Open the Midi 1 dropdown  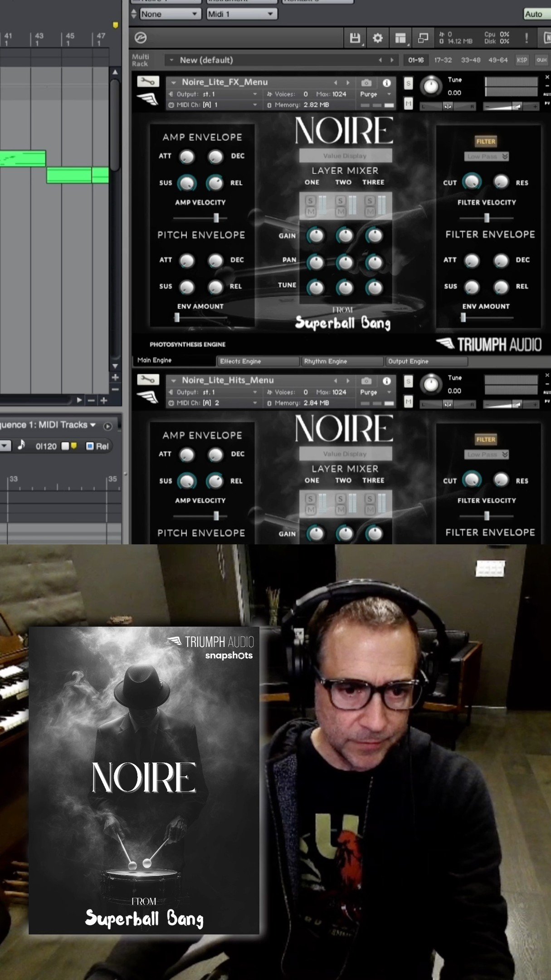[x=242, y=14]
